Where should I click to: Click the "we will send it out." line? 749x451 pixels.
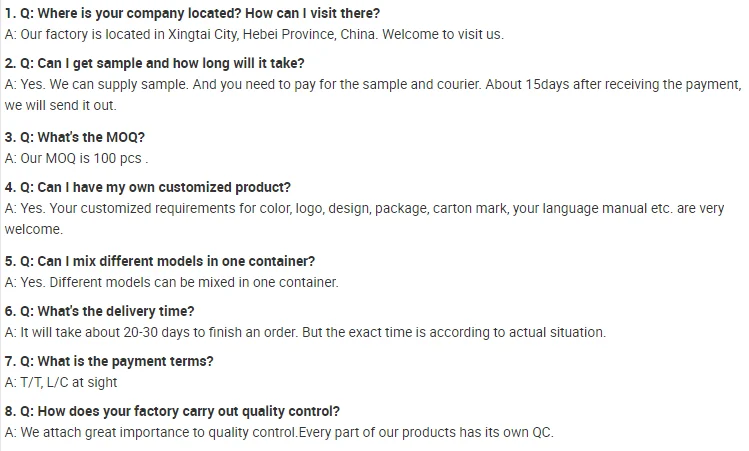pyautogui.click(x=60, y=105)
